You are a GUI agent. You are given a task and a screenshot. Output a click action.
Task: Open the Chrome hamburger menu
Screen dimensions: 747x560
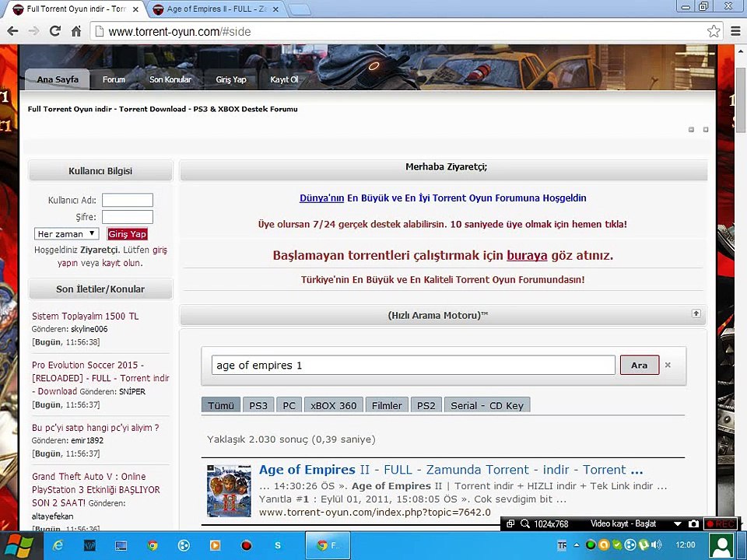coord(735,31)
